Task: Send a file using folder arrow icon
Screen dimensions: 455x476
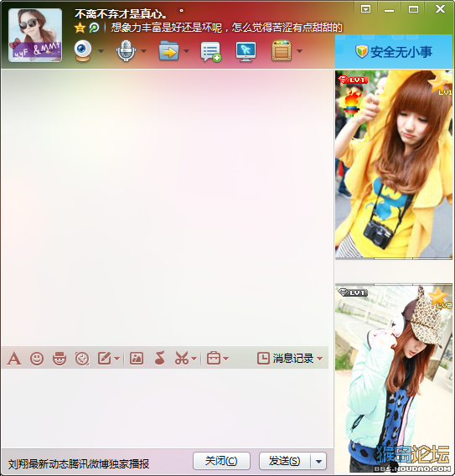Action: 168,51
